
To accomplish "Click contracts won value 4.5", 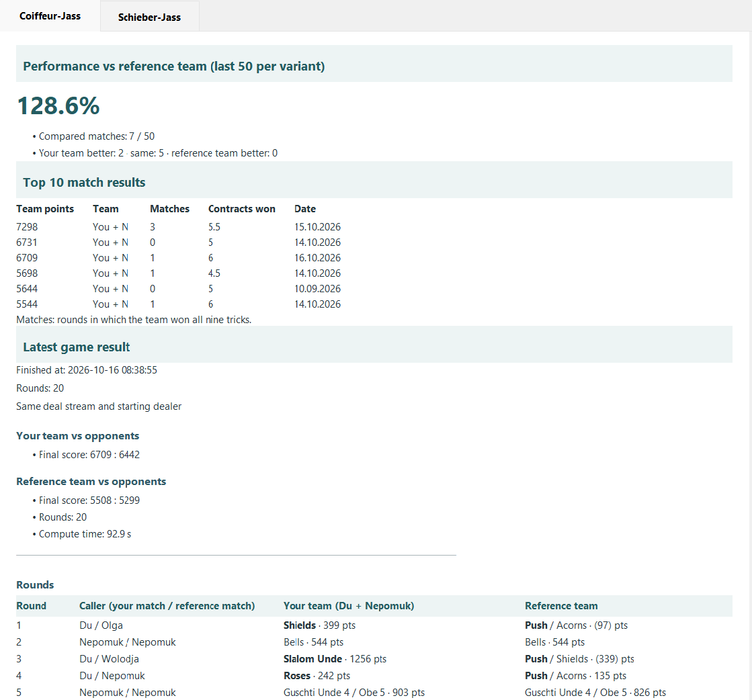I will (214, 273).
